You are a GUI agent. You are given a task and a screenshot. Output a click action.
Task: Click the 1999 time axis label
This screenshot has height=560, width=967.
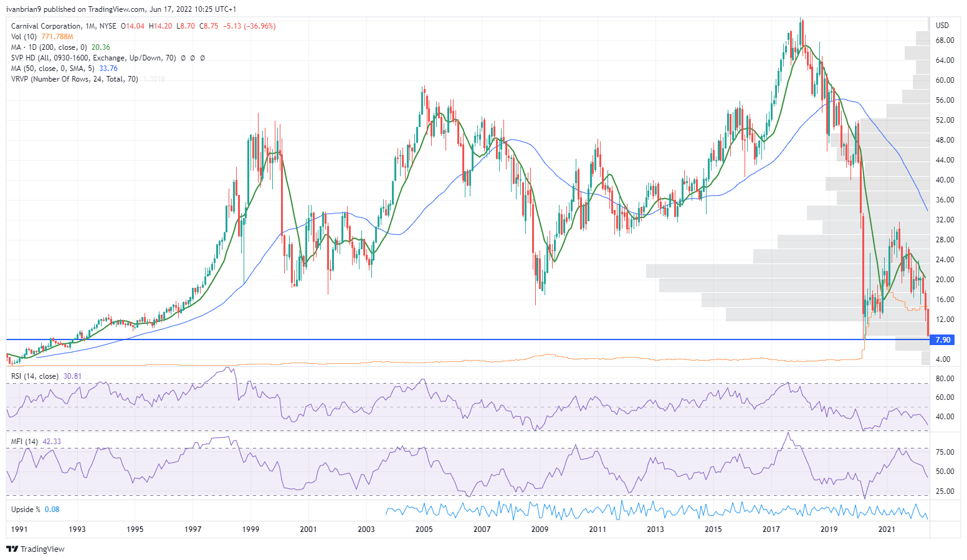pos(250,529)
